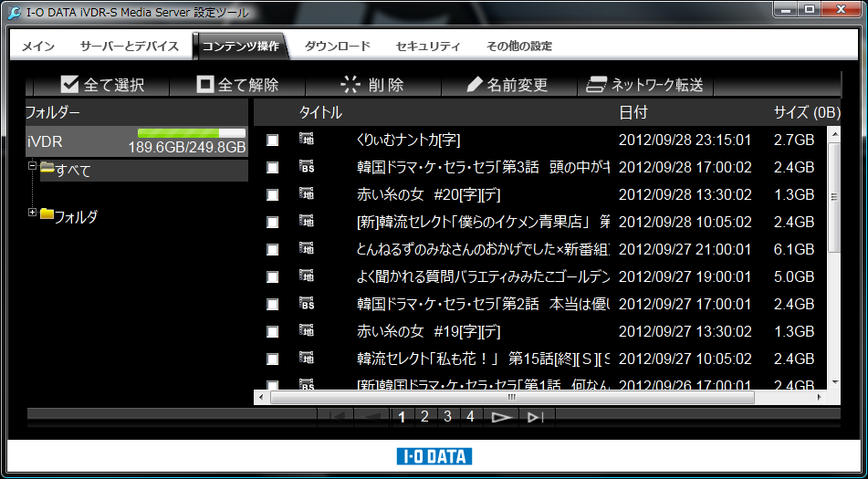Go to next page arrow

coord(501,417)
